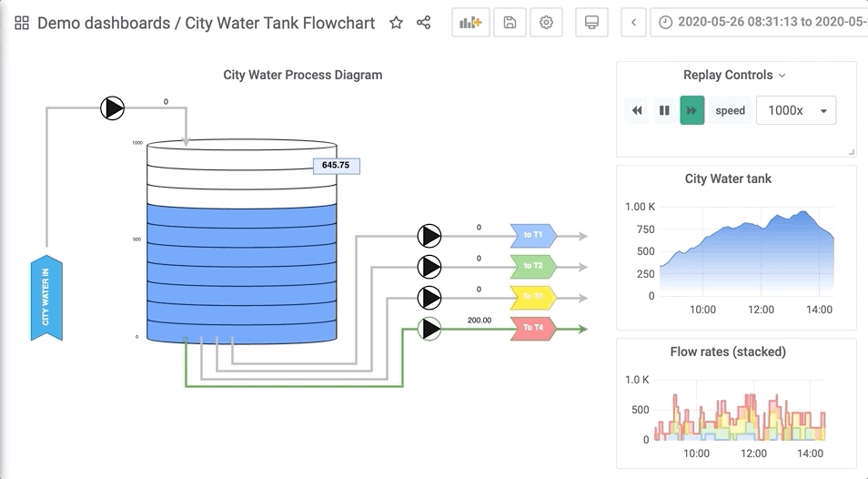Click the pump feeding To T4
Viewport: 868px width, 479px height.
[429, 329]
